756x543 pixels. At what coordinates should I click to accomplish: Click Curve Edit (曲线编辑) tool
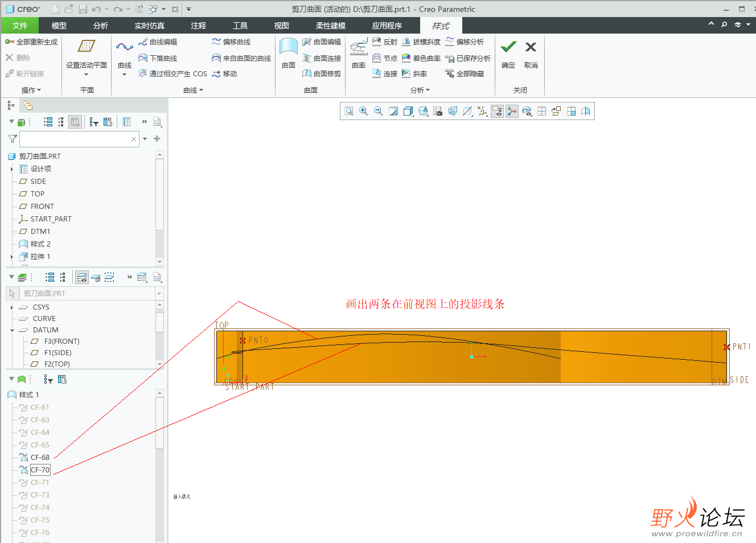click(x=158, y=42)
